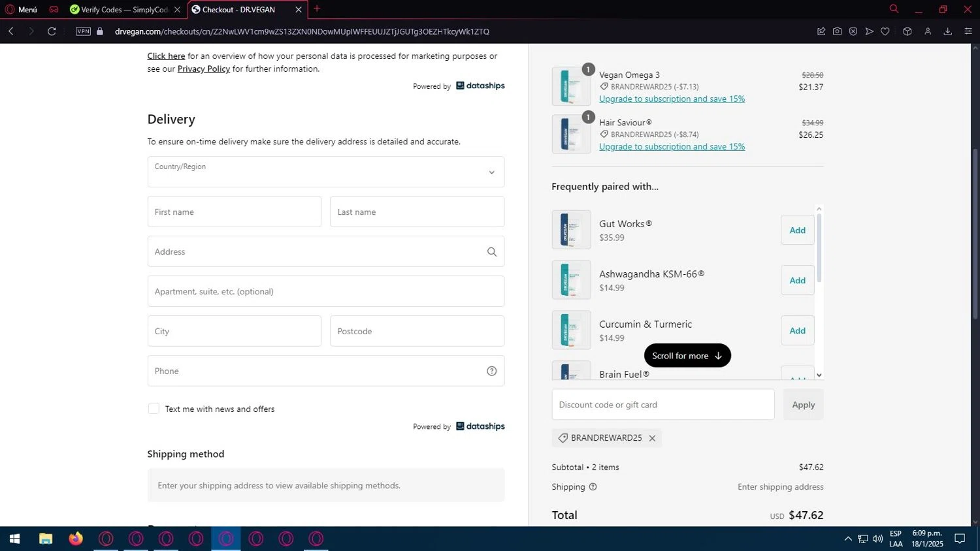
Task: Click the Vegan Omega 3 product thumbnail
Action: [x=571, y=86]
